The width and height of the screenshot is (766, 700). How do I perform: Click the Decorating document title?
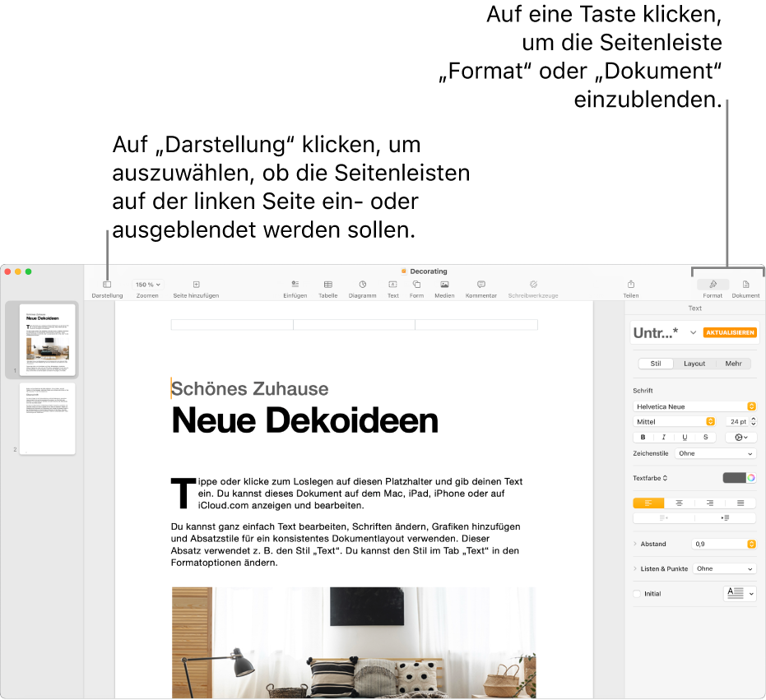tap(428, 271)
